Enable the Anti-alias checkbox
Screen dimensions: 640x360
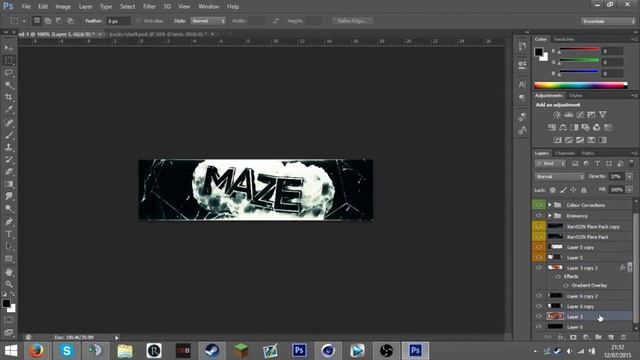(x=138, y=21)
